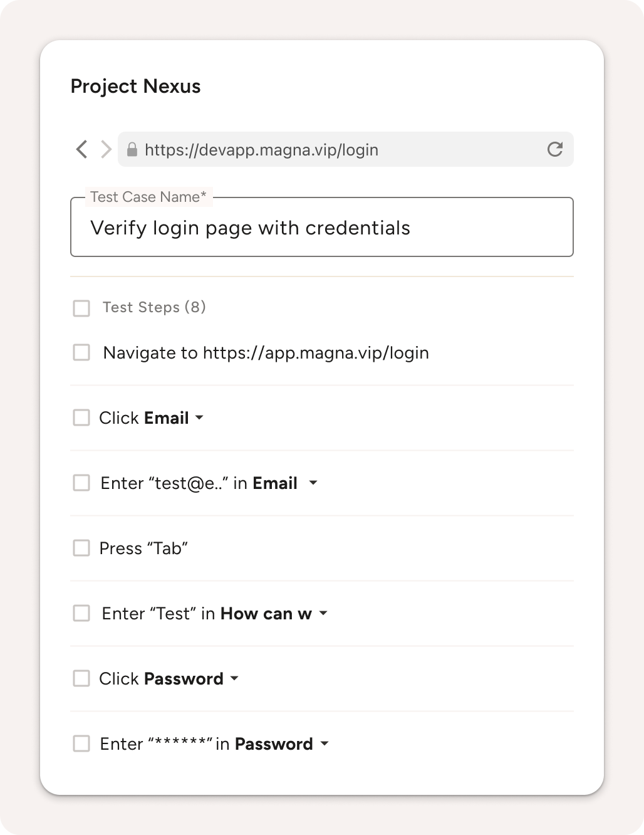
Task: Check the Click Email step
Action: [x=81, y=417]
